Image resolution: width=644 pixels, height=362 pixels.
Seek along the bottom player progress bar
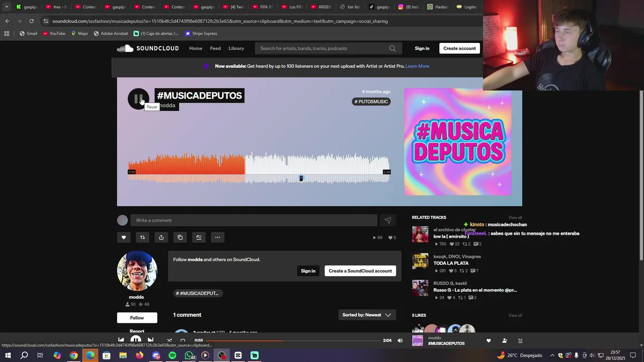tap(292, 340)
